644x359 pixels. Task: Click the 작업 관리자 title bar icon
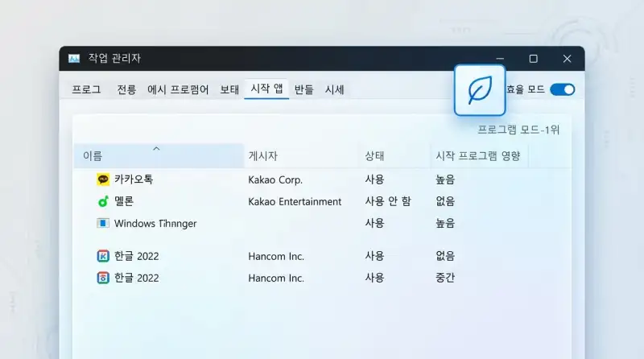74,59
